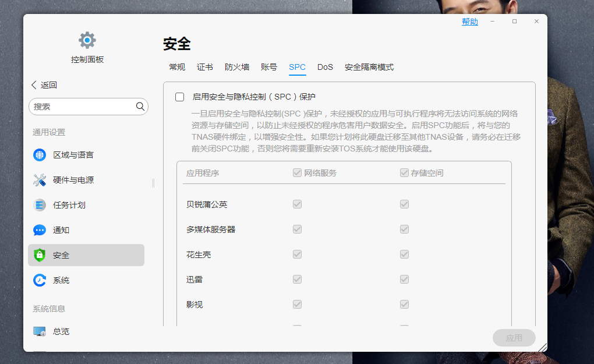
Task: Toggle the 存储空间 header checkbox
Action: coord(405,173)
